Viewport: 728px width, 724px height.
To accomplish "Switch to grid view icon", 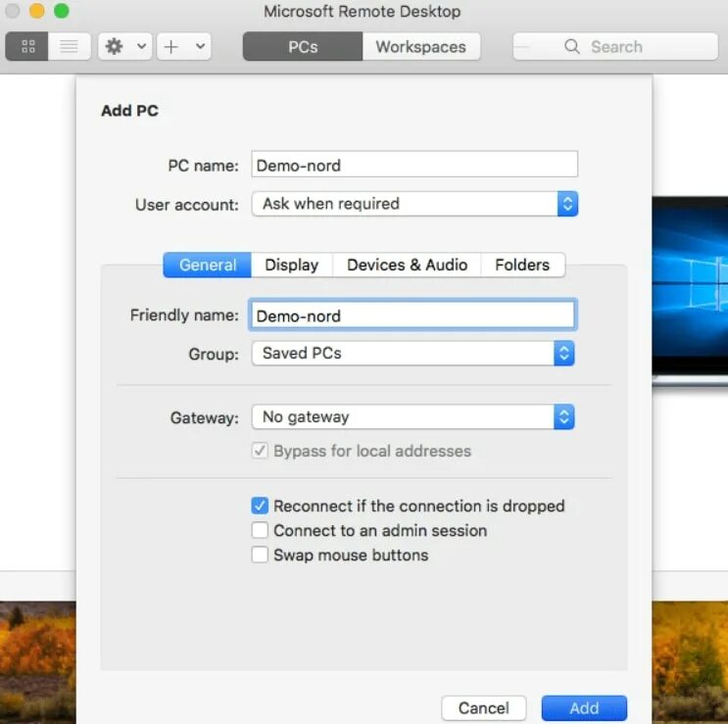I will 27,46.
